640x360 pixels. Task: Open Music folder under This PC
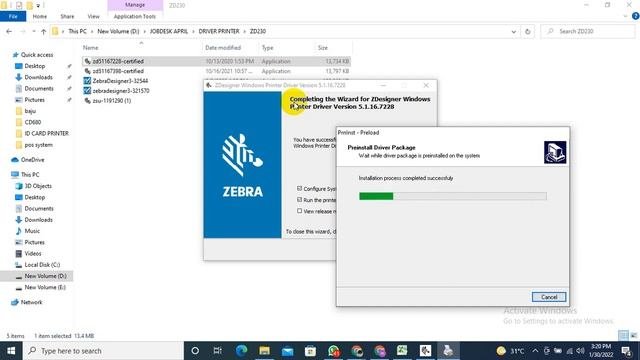[32, 231]
